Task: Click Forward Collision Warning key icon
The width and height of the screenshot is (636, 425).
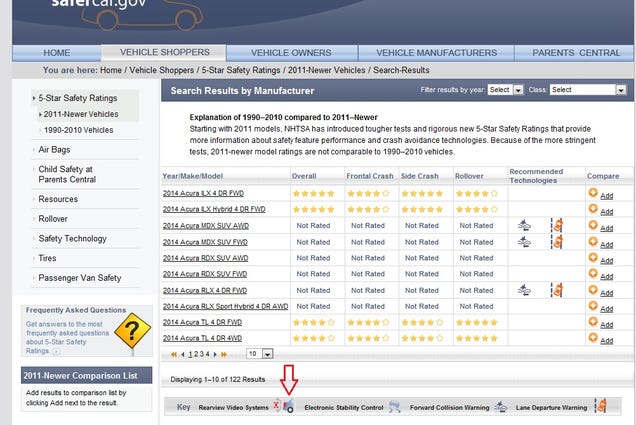Action: point(501,407)
